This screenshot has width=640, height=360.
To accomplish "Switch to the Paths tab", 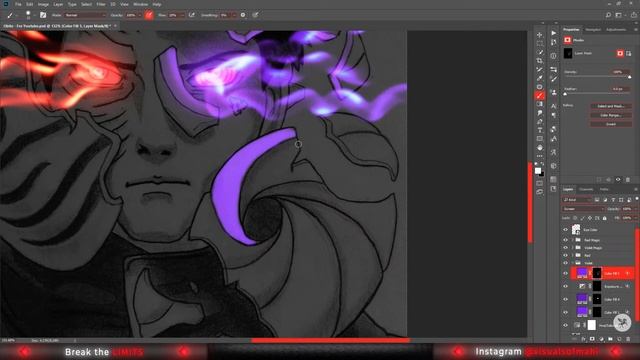I will [x=604, y=189].
